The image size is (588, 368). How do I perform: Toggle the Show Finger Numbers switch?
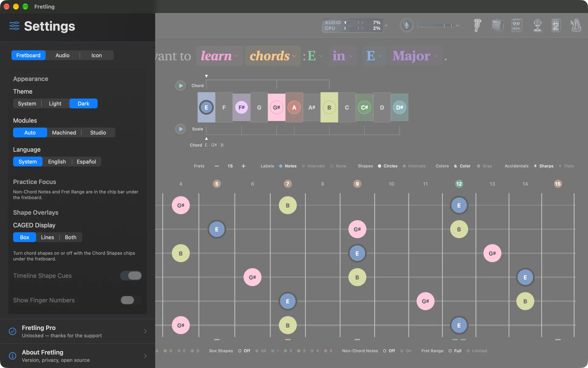click(131, 300)
